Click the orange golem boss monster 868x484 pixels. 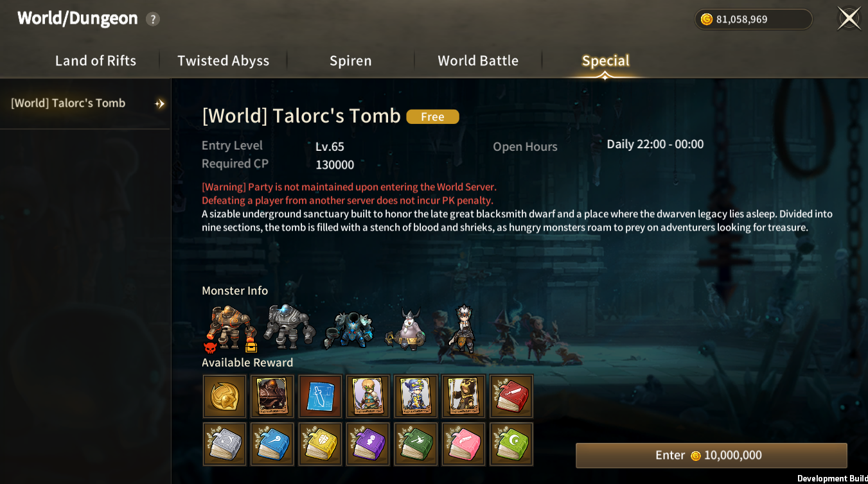click(x=231, y=328)
